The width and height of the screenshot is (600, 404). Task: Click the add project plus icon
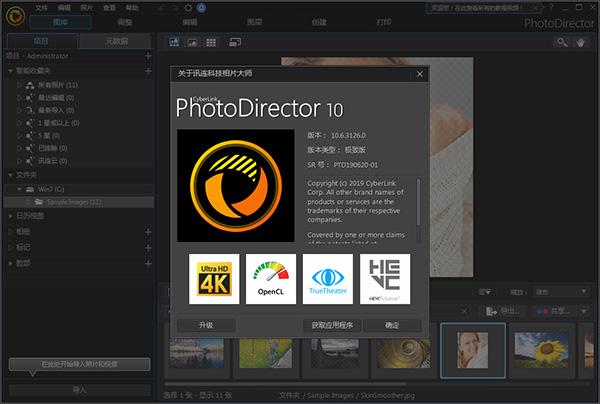148,57
